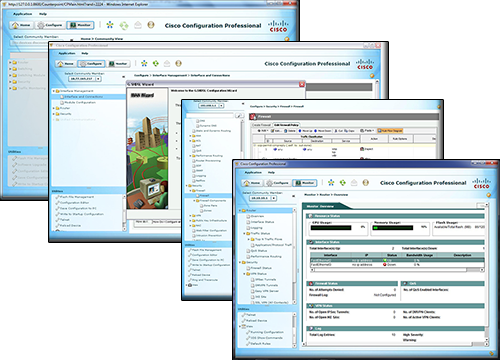This screenshot has width=500, height=360.
Task: Collapse the VPN Status folder in the monitor tree
Action: click(x=244, y=274)
